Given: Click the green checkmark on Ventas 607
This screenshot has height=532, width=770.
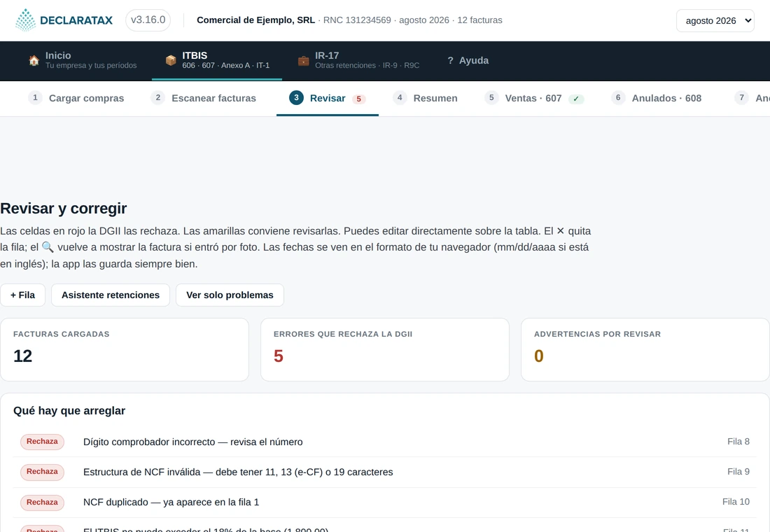Looking at the screenshot, I should click(x=576, y=99).
